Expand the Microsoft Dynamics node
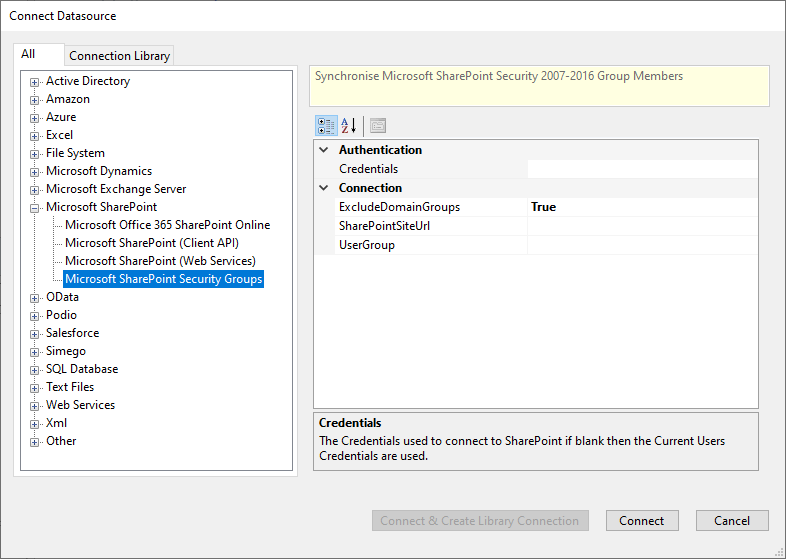Image resolution: width=786 pixels, height=559 pixels. point(34,172)
